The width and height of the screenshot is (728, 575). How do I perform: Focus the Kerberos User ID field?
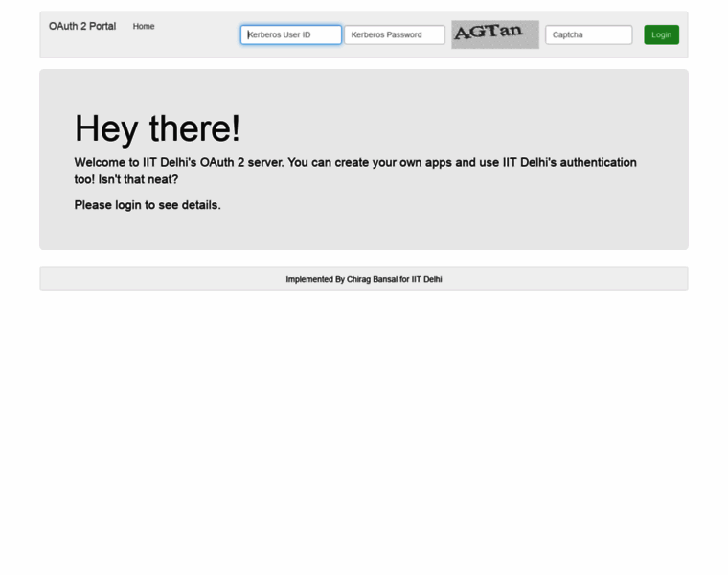click(x=291, y=34)
